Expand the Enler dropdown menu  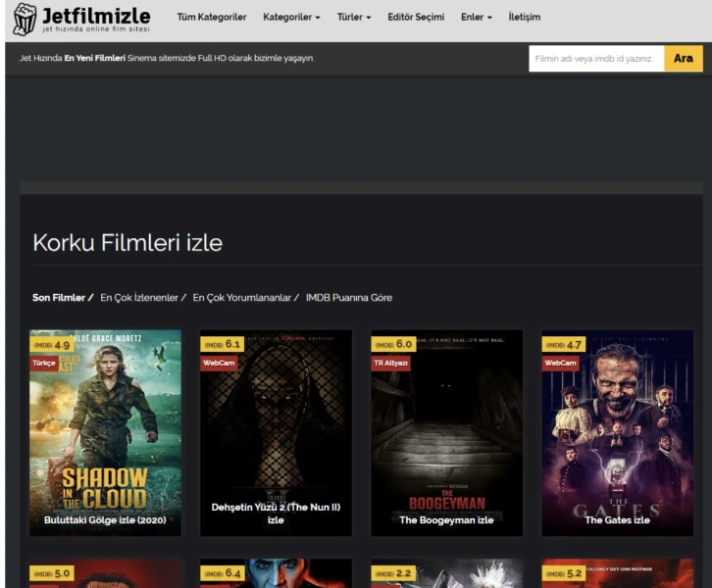pyautogui.click(x=477, y=18)
